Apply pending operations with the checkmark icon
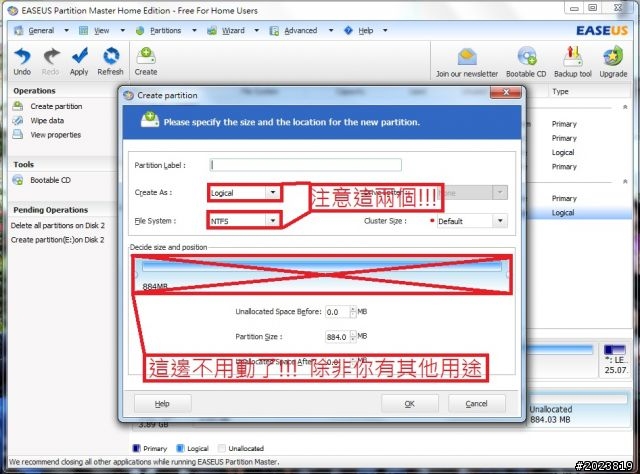The width and height of the screenshot is (640, 474). tap(79, 56)
